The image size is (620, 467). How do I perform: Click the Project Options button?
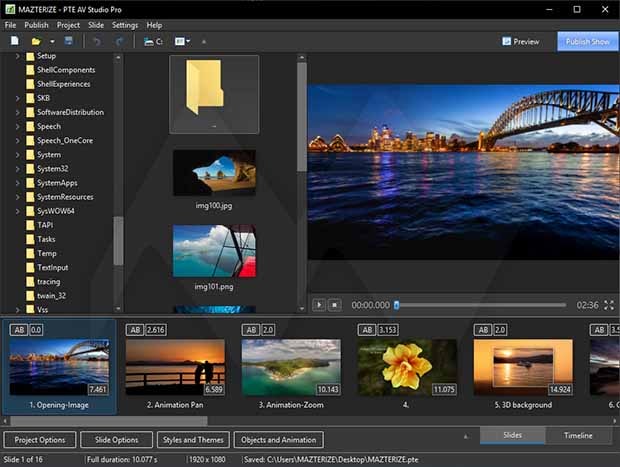[40, 440]
